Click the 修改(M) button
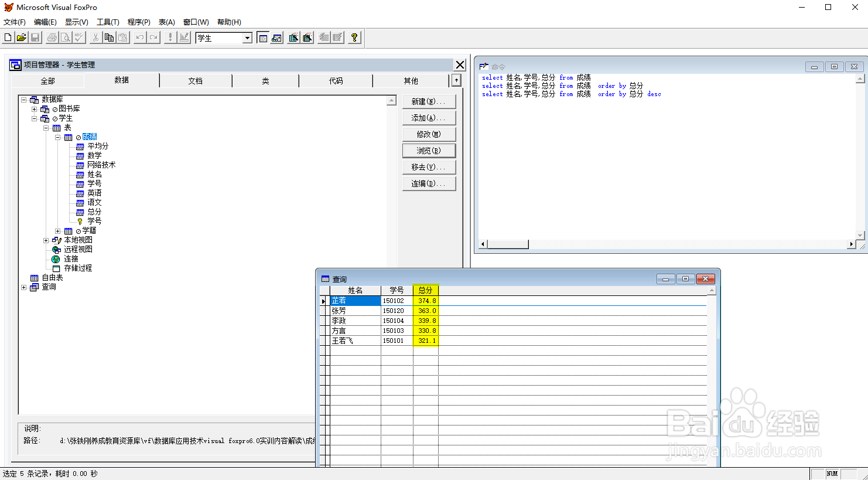 (429, 134)
